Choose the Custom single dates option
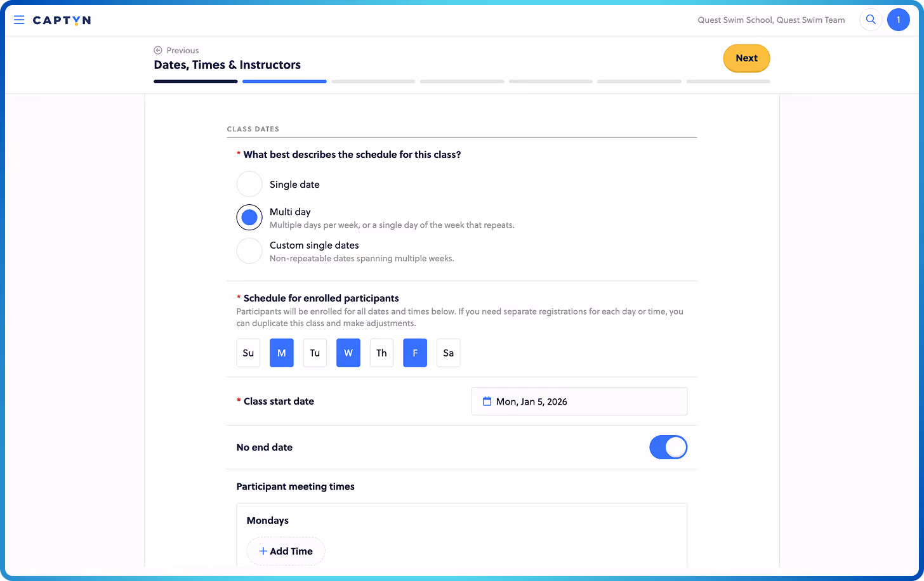924x581 pixels. tap(249, 251)
